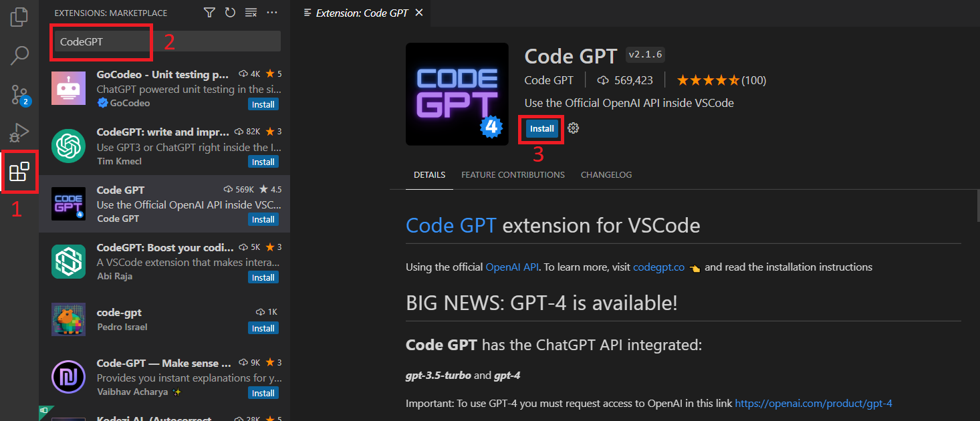
Task: Click the large Code GPT logo image
Action: tap(457, 94)
